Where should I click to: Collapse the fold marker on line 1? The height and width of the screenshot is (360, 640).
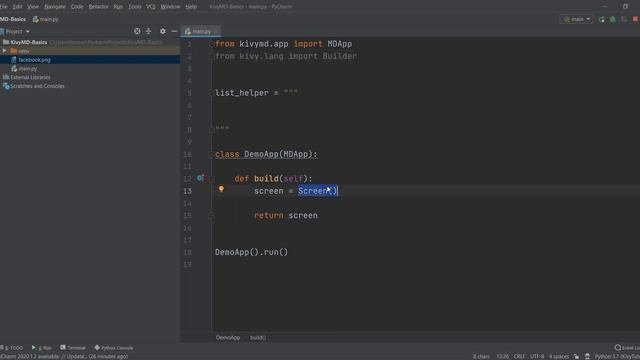(212, 44)
